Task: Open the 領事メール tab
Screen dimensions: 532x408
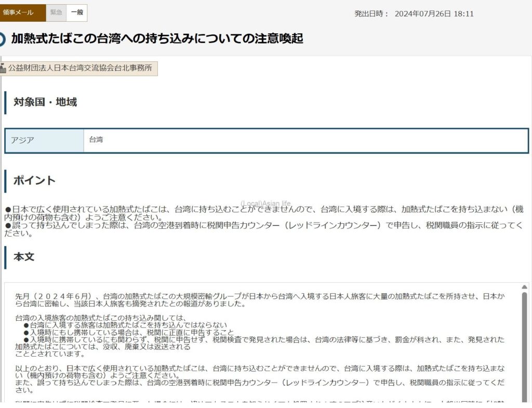Action: [x=22, y=12]
